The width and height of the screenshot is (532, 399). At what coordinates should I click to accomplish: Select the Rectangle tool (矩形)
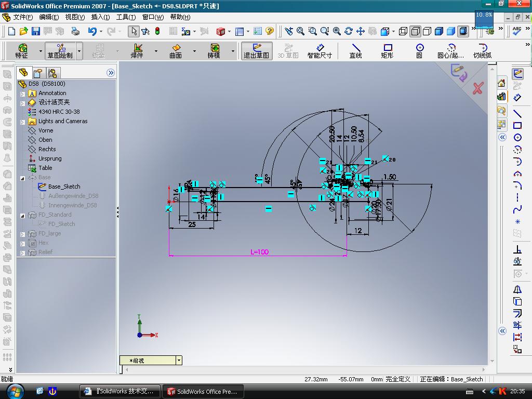[x=387, y=51]
